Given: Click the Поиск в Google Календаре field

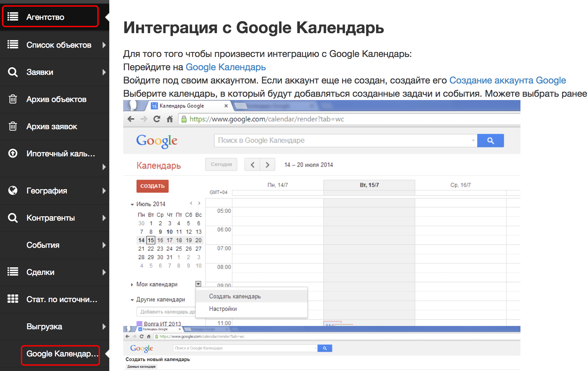Looking at the screenshot, I should (343, 140).
